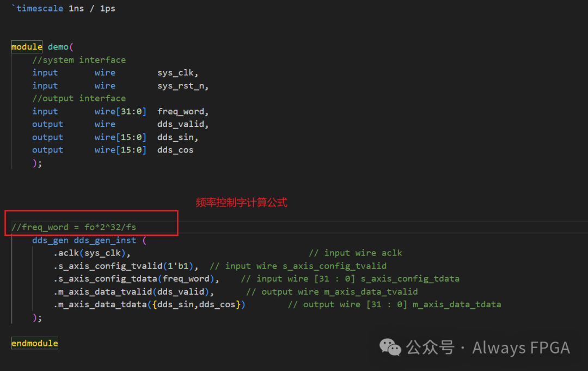The width and height of the screenshot is (588, 371).
Task: Click the .s_axis_config_tvalid(1'b1) connection
Action: 126,266
